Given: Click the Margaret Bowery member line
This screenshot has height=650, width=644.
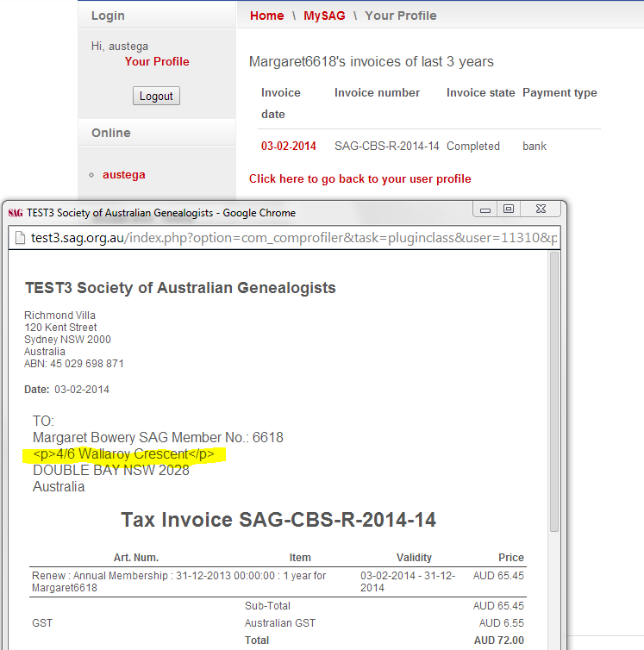Looking at the screenshot, I should [x=158, y=437].
